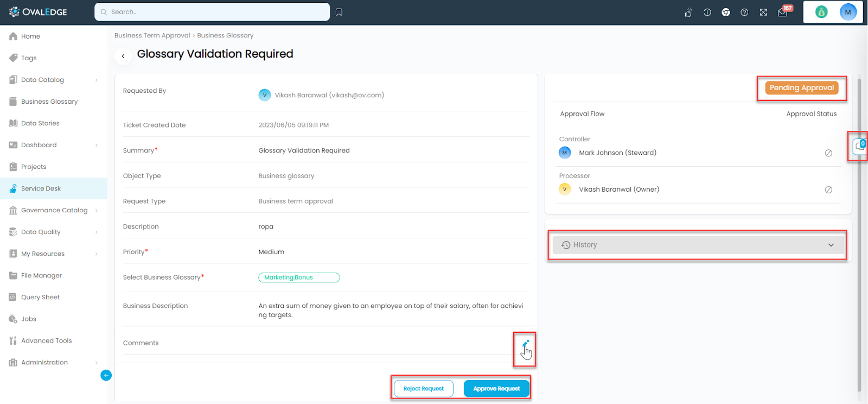Open the user profile avatar M
Image resolution: width=868 pixels, height=404 pixels.
848,12
